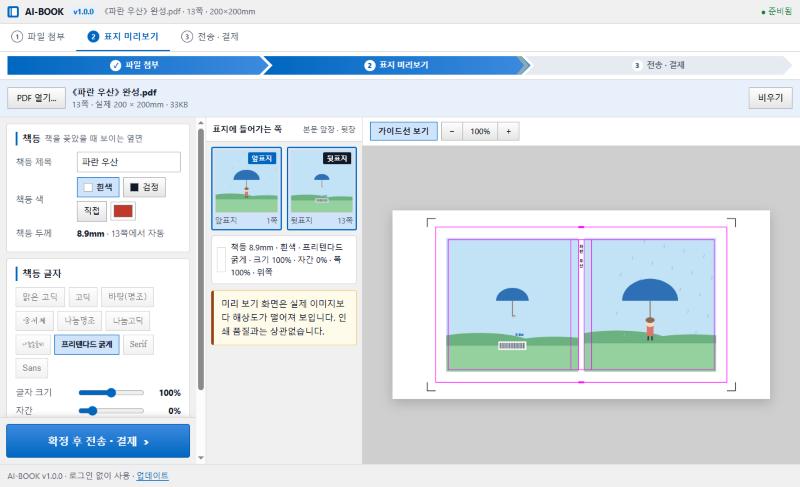Viewport: 800px width, 487px height.
Task: Click 확정 후 전송 · 결제 button
Action: (x=98, y=441)
